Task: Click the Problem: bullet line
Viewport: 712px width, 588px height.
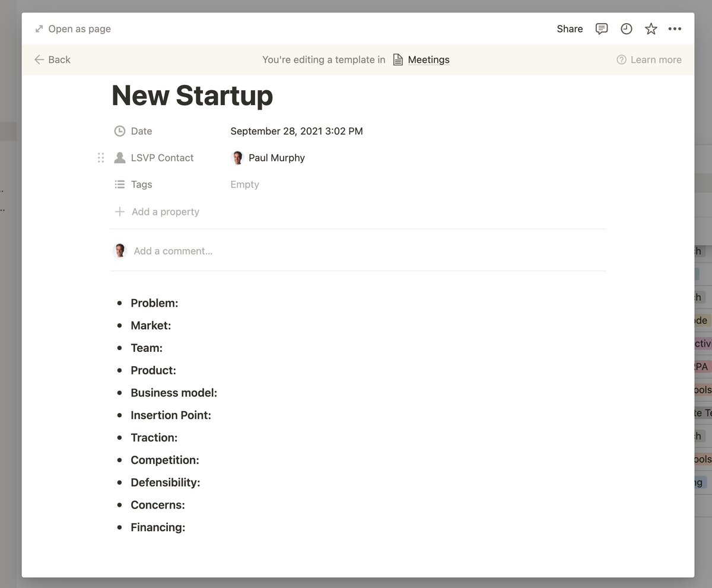Action: point(154,303)
